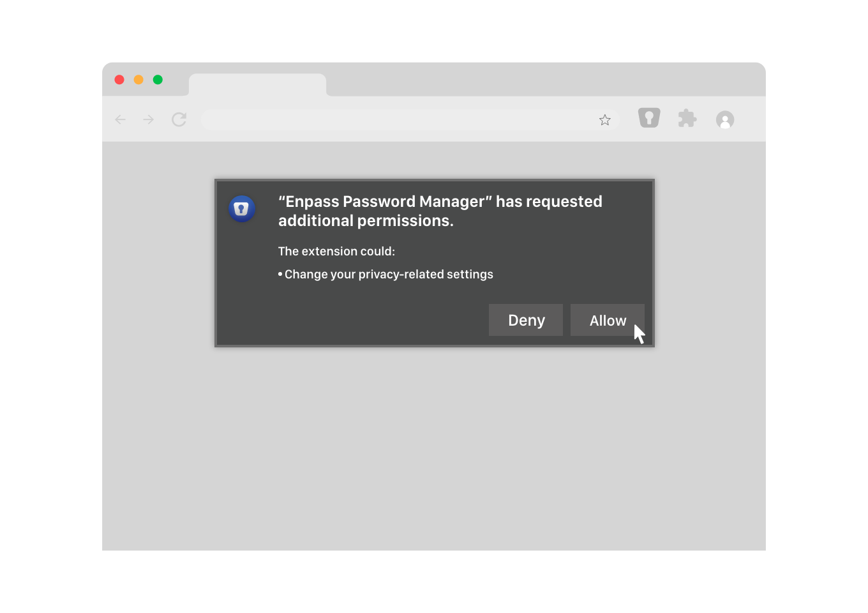The height and width of the screenshot is (613, 868).
Task: Bookmark the page with the star icon
Action: coord(604,119)
